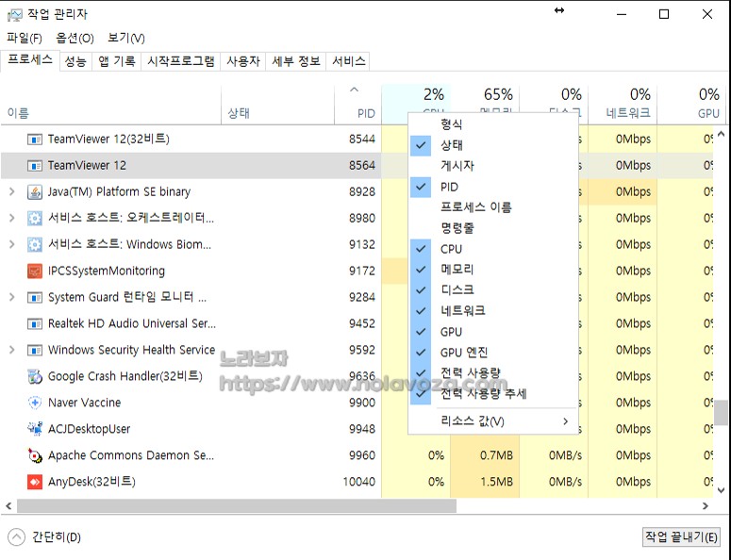Click the Apache Commons Daemon icon
Image resolution: width=731 pixels, height=560 pixels.
point(35,455)
